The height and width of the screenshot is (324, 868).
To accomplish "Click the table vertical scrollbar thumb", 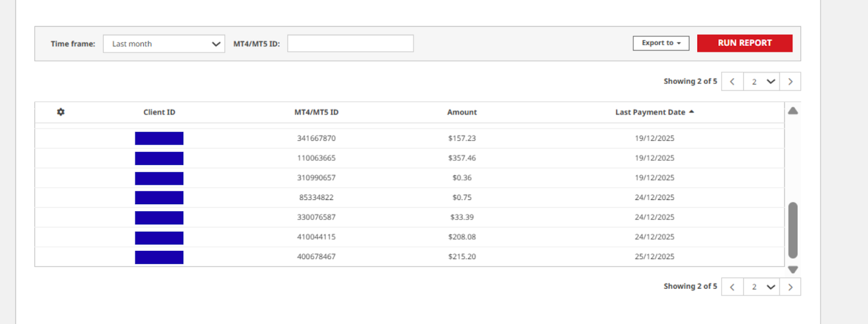I will tap(793, 230).
